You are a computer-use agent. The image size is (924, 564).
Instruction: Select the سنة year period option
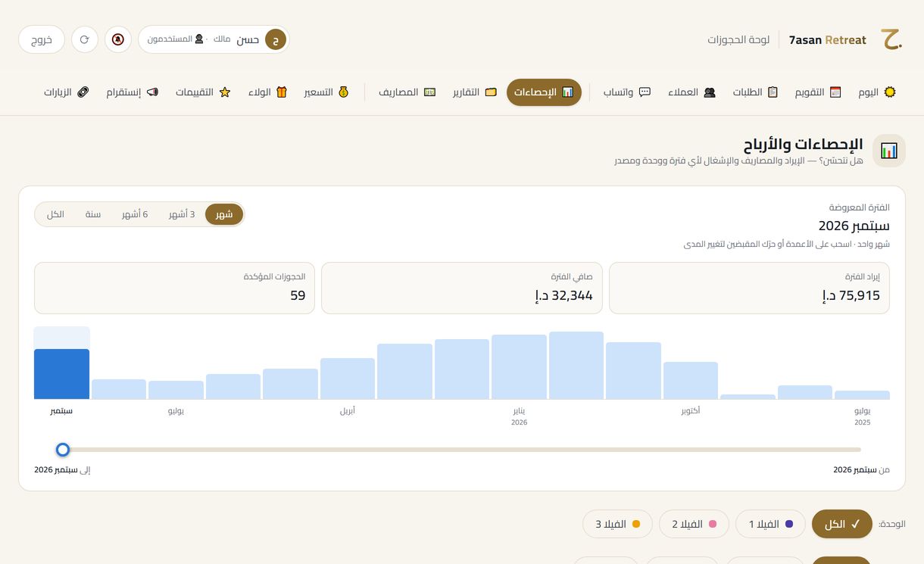point(92,214)
